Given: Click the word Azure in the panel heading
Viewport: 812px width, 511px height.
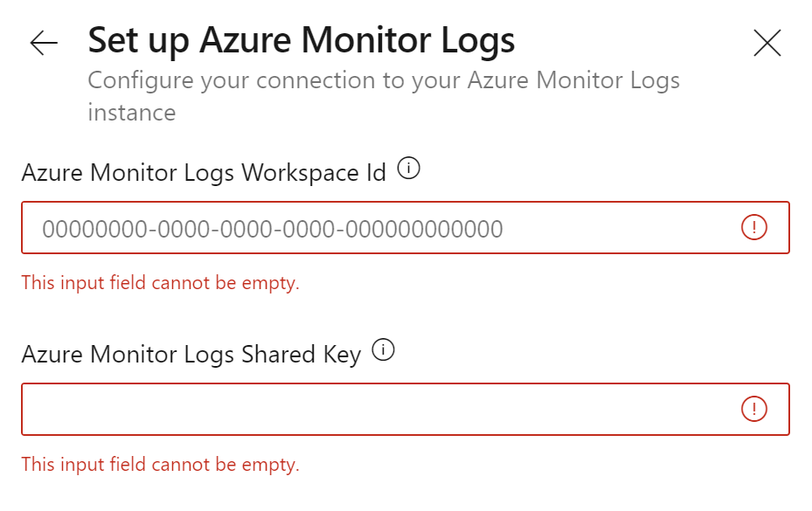Looking at the screenshot, I should 246,41.
